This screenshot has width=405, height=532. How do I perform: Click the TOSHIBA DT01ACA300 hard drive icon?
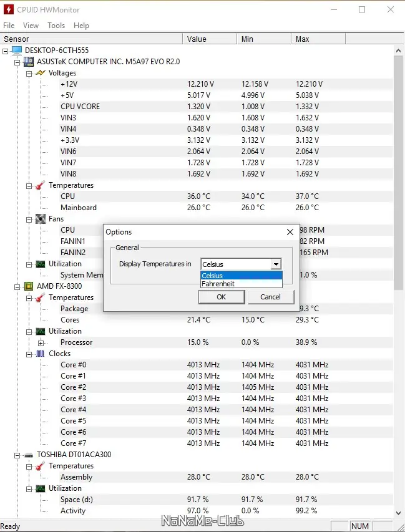coord(29,455)
